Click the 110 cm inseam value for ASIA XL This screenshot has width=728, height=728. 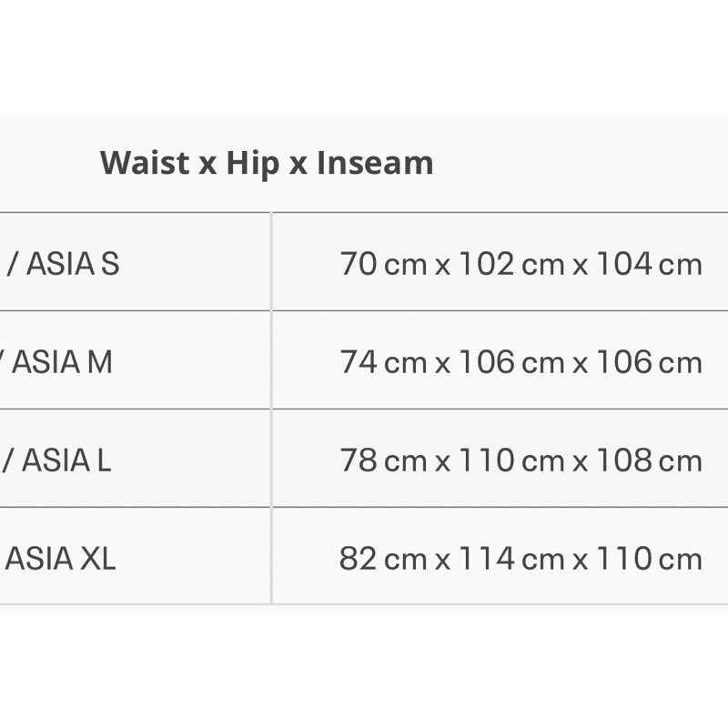(649, 559)
